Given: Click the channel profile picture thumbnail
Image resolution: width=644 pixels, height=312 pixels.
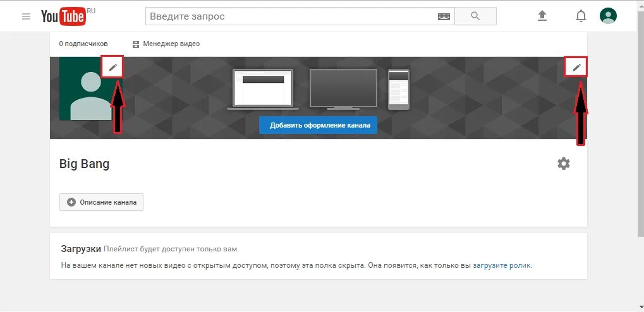Looking at the screenshot, I should tap(86, 88).
